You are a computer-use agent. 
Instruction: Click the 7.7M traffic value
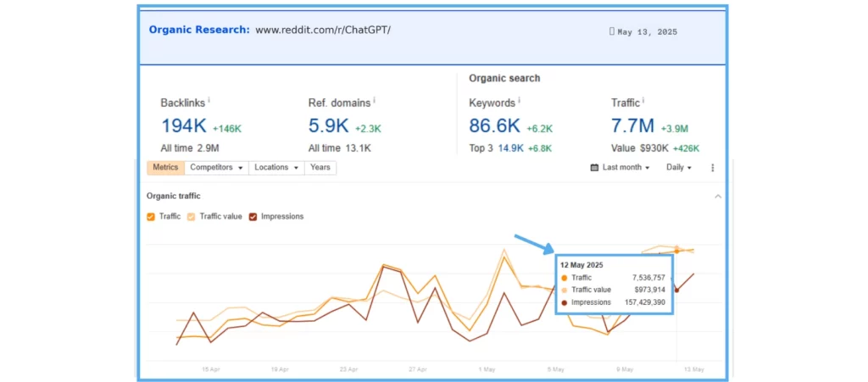coord(632,126)
